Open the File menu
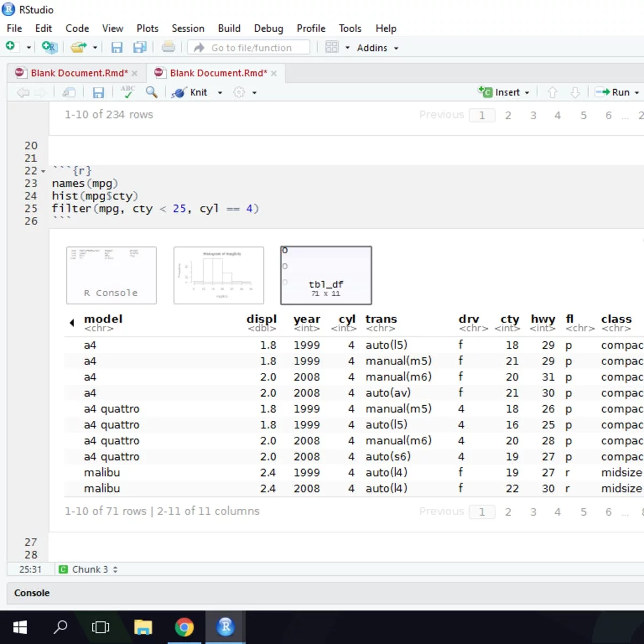The height and width of the screenshot is (644, 644). (x=14, y=28)
